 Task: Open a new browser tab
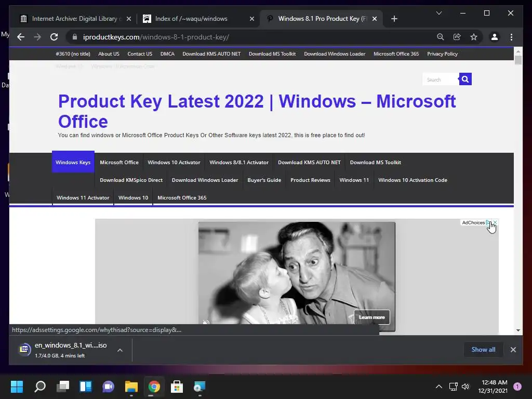coord(394,19)
